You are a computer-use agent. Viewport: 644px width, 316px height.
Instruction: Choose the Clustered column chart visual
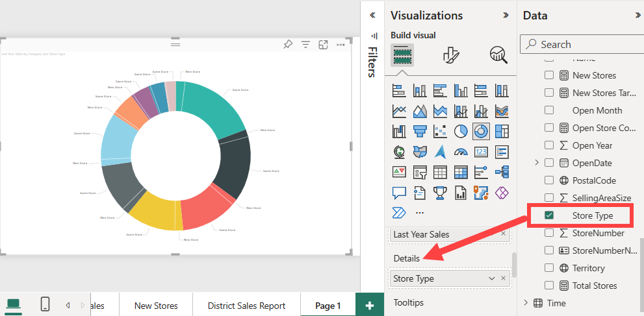461,90
